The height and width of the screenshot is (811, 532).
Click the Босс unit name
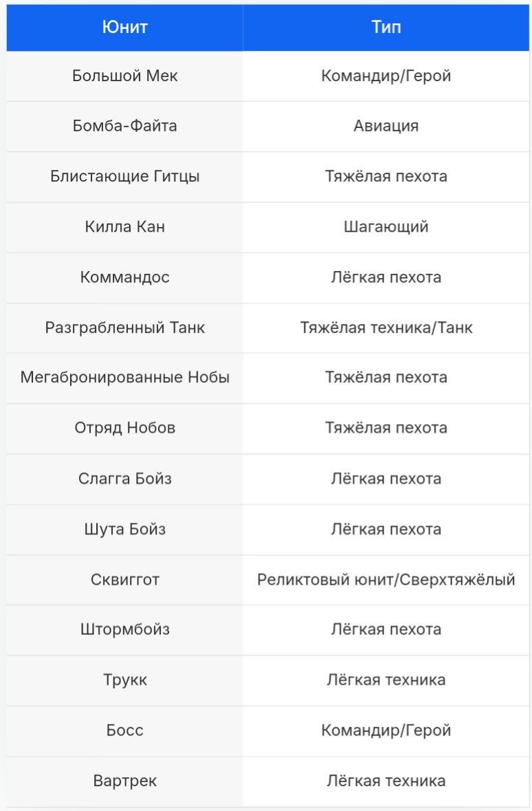pyautogui.click(x=124, y=730)
